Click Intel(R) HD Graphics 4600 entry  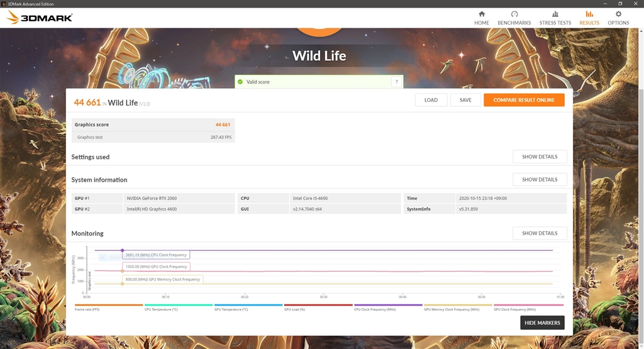(x=152, y=209)
